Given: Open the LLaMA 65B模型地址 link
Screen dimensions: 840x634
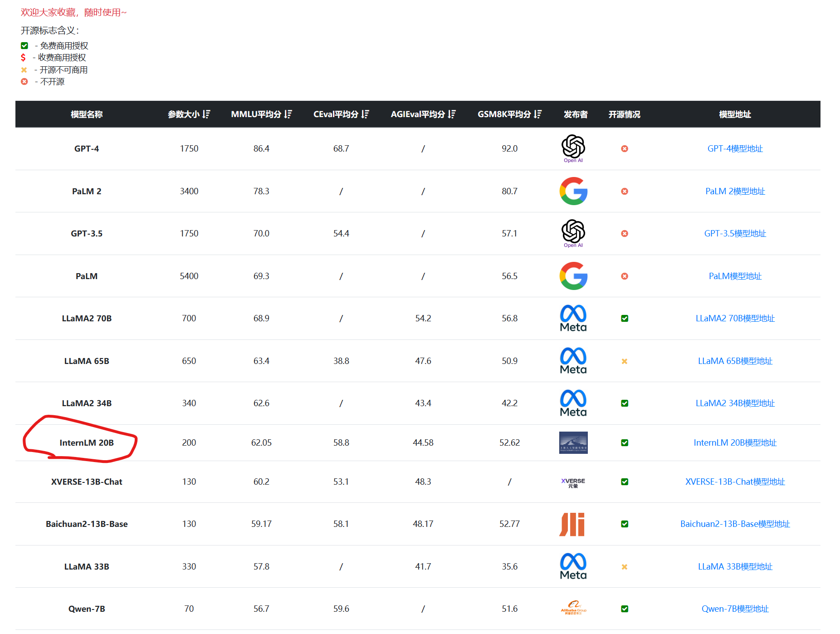Looking at the screenshot, I should (x=735, y=361).
